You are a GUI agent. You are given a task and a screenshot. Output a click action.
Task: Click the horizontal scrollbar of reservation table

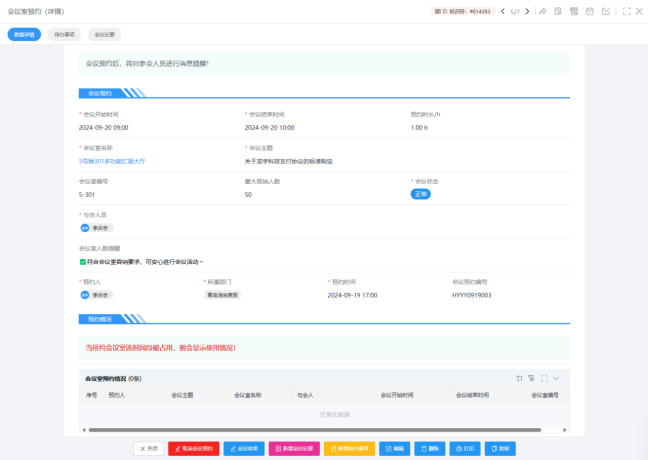300,430
